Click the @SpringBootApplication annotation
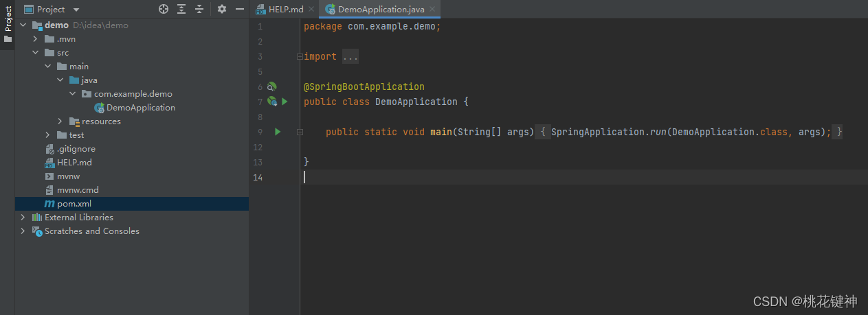The image size is (868, 315). pos(364,86)
